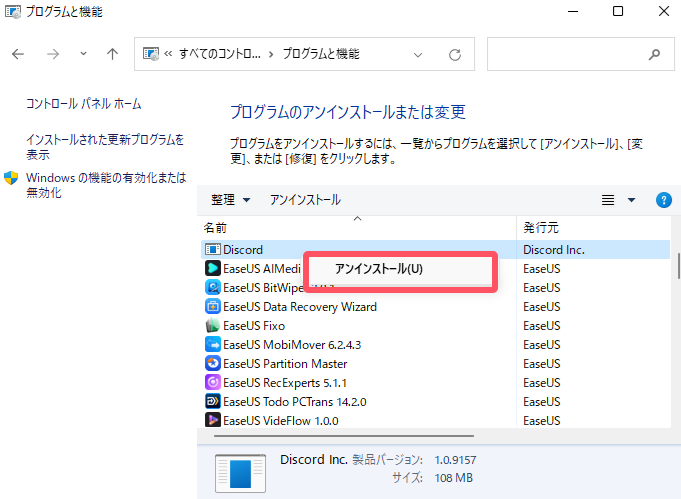Click the EaseUS Data Recovery Wizard icon
Viewport: 681px width, 499px height.
(x=212, y=307)
